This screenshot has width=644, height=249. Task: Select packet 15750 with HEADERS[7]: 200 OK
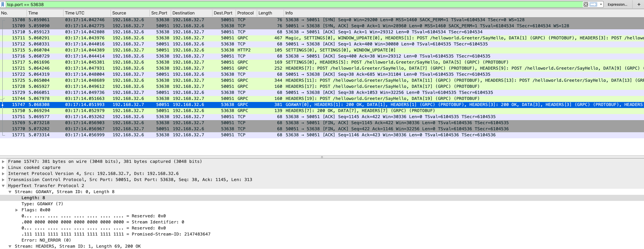click(x=322, y=111)
